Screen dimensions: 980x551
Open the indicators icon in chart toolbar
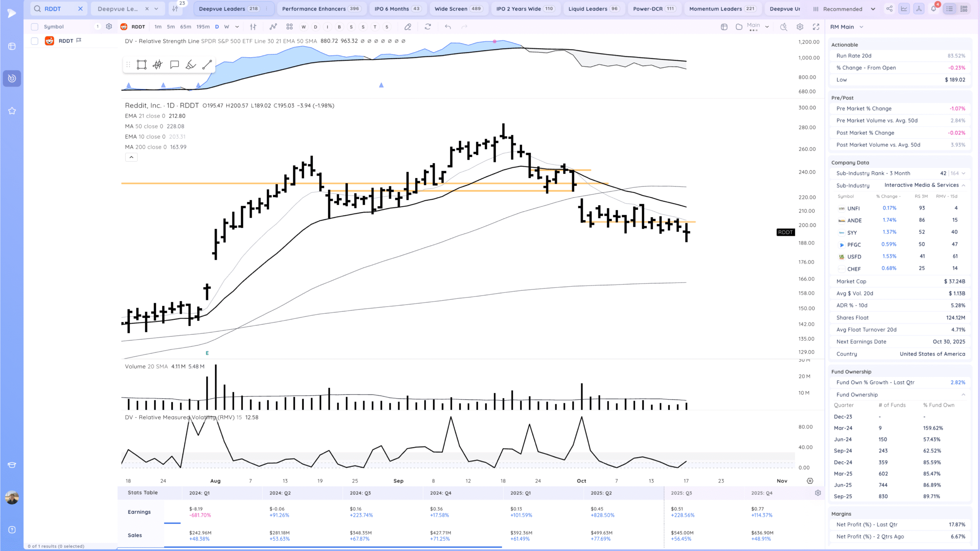[x=273, y=27]
